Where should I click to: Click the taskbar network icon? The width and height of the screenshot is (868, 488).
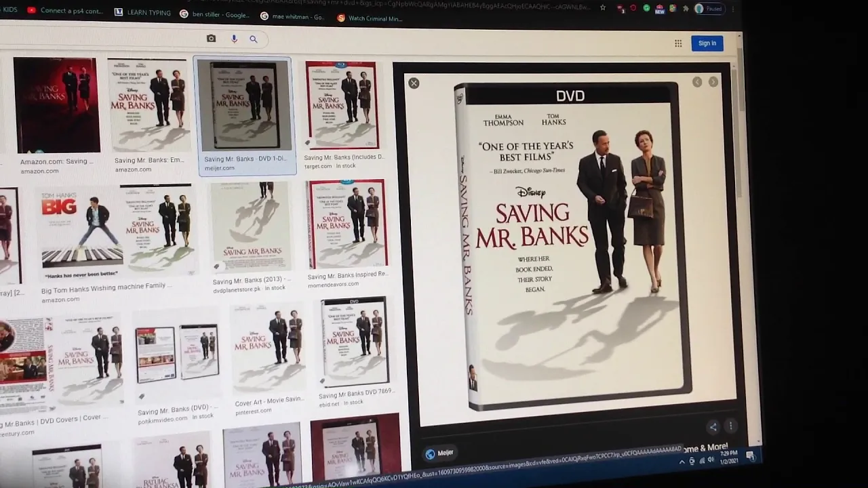pos(701,461)
